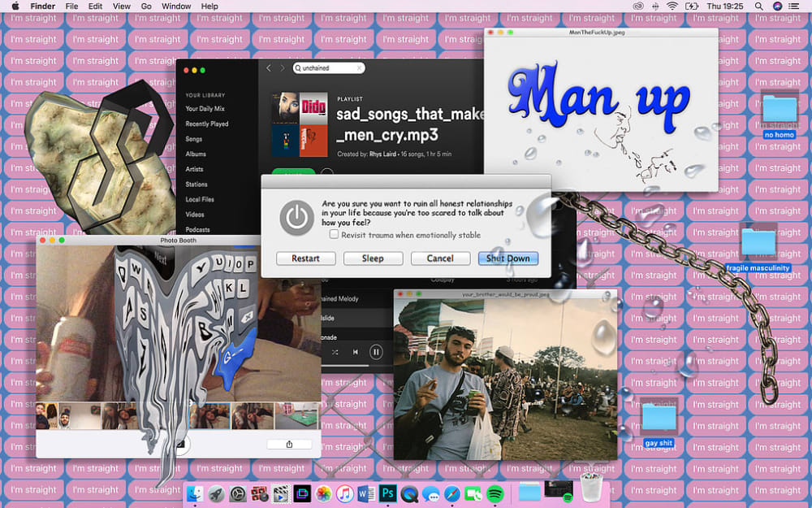Tick 'Revisit trauma when emotionally stable' checkbox
Screen dimensions: 812x508
tap(334, 234)
